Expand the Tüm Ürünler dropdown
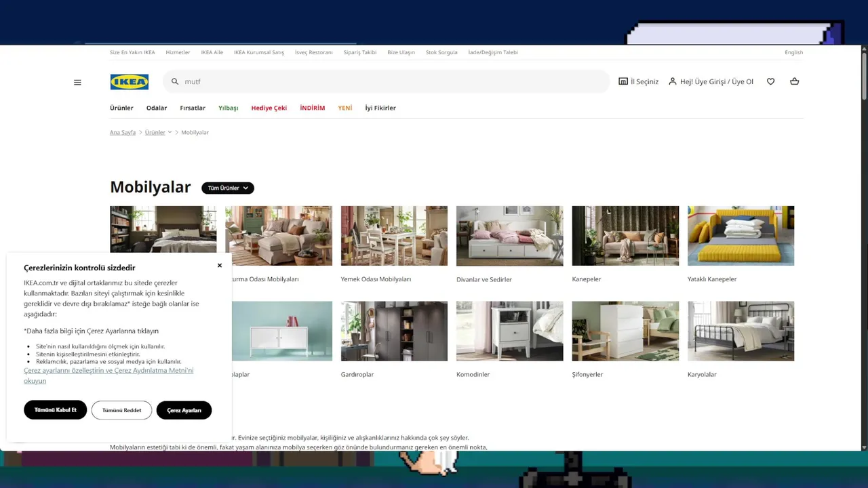Screen dimensions: 868x488 click(x=228, y=188)
